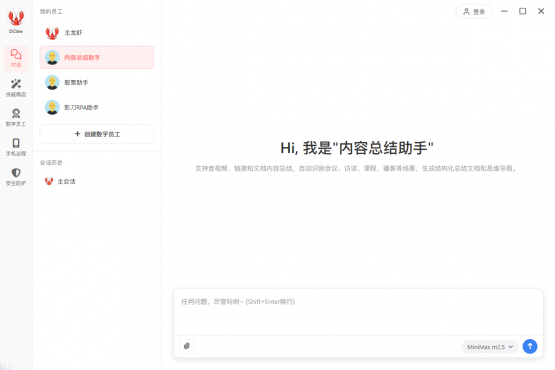Focus the message input box
This screenshot has height=370, width=555.
point(358,312)
